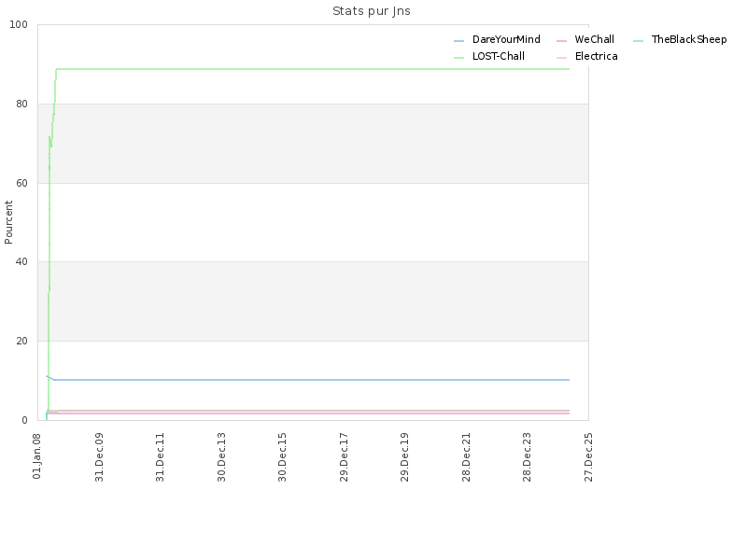Click the 100 y-axis value
The height and width of the screenshot is (560, 747).
(19, 25)
